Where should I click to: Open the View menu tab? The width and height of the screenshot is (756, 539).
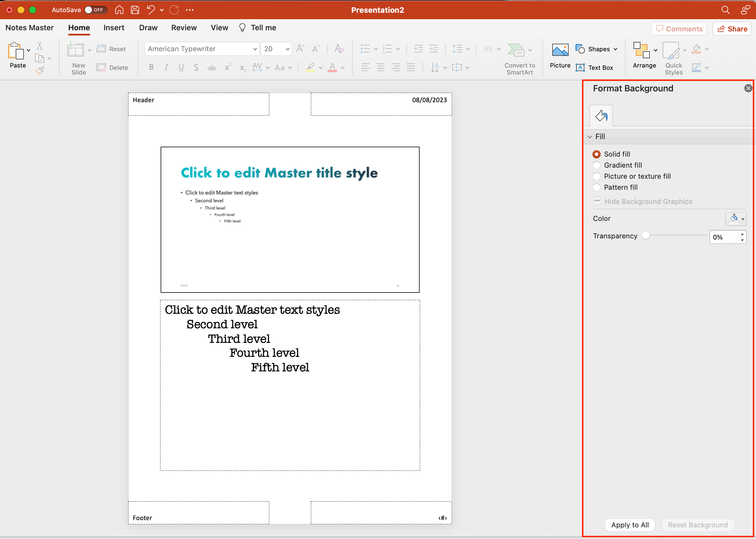(218, 27)
